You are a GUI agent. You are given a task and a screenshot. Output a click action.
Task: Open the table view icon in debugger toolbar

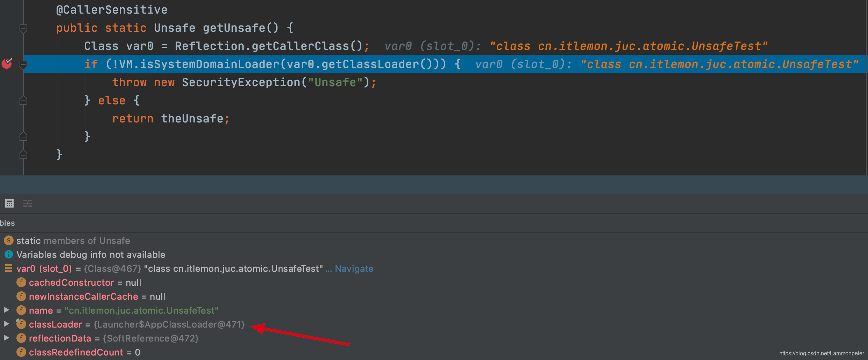pyautogui.click(x=9, y=203)
